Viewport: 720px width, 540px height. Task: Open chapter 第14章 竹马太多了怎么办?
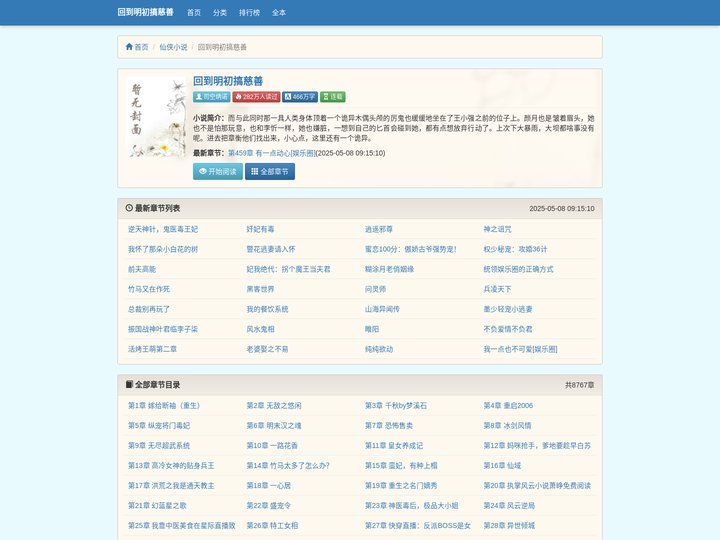tap(288, 466)
